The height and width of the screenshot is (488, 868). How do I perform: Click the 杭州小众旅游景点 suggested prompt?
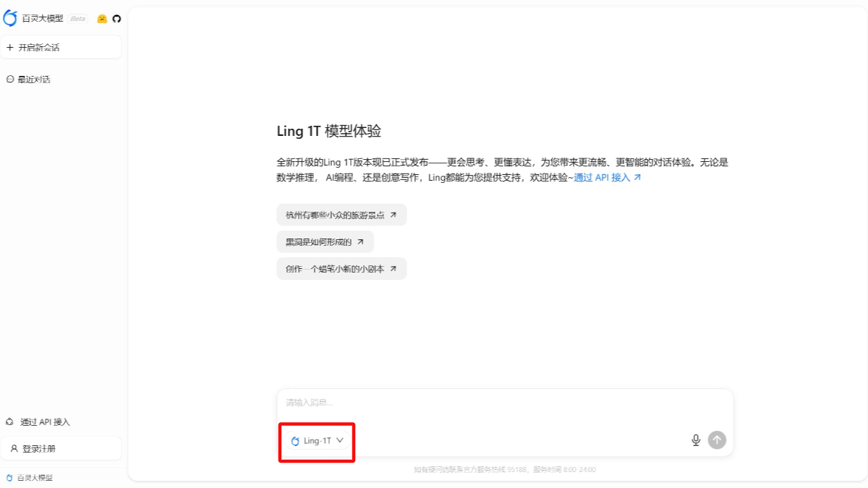pyautogui.click(x=340, y=215)
